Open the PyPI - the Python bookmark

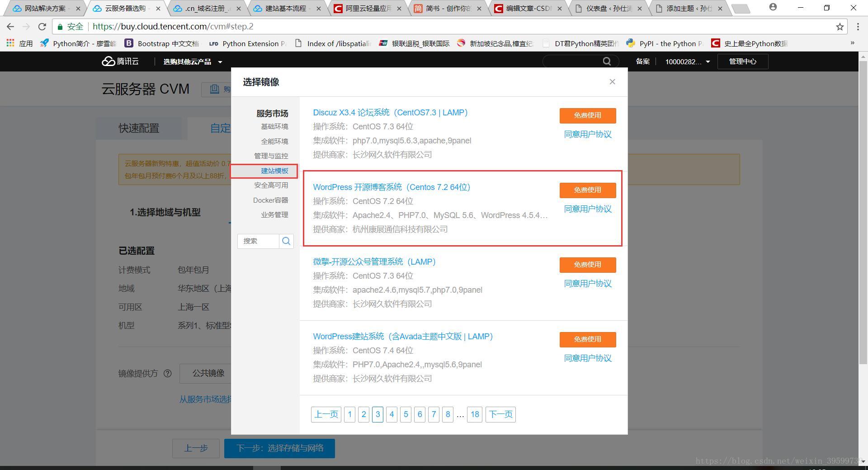665,43
